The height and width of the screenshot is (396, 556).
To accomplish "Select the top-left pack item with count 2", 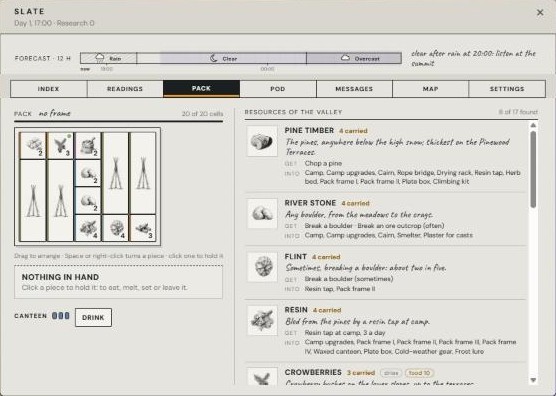I will point(33,145).
